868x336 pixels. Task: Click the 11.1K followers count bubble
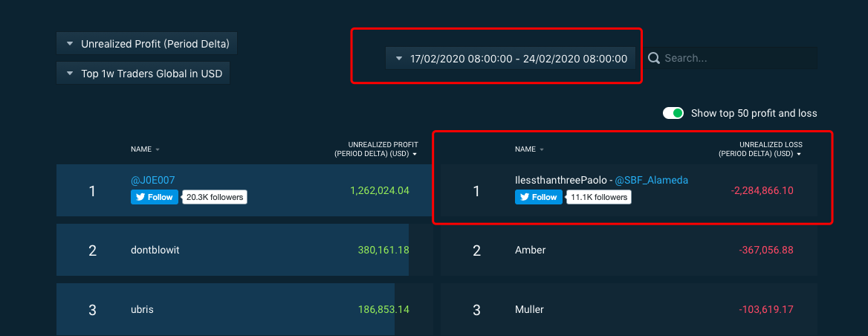[x=598, y=197]
